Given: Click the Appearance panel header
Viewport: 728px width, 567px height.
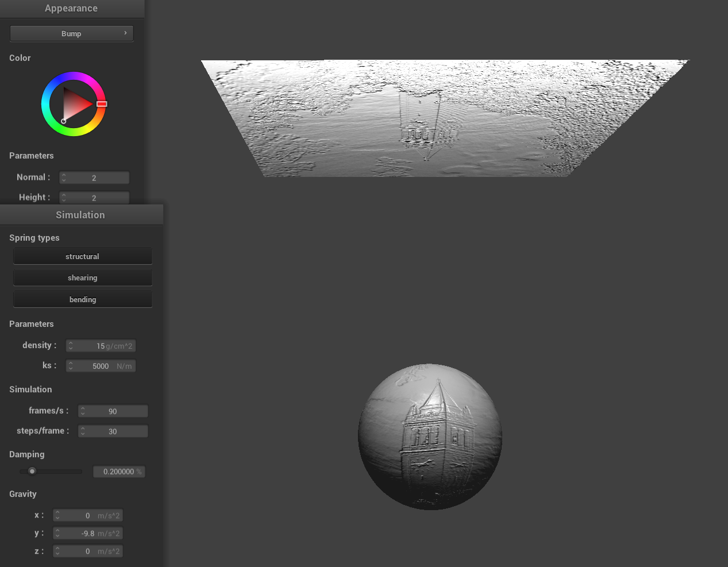Looking at the screenshot, I should tap(71, 9).
